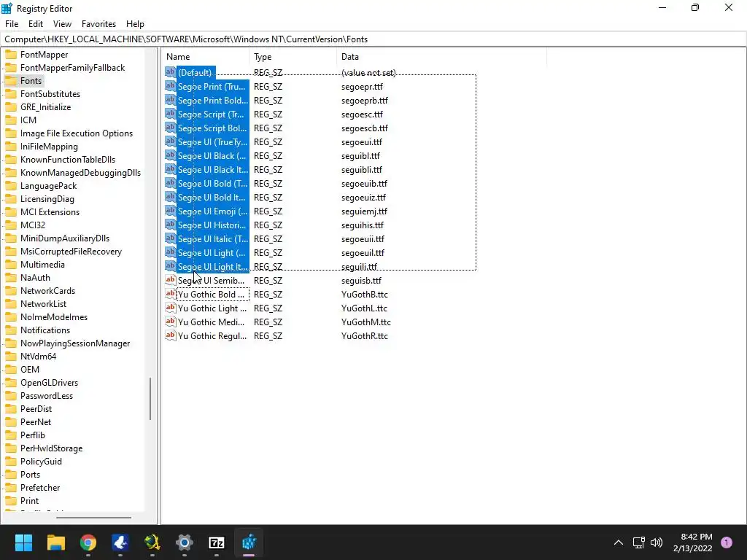Image resolution: width=747 pixels, height=560 pixels.
Task: Select the GRE_Initialize key
Action: pyautogui.click(x=46, y=107)
